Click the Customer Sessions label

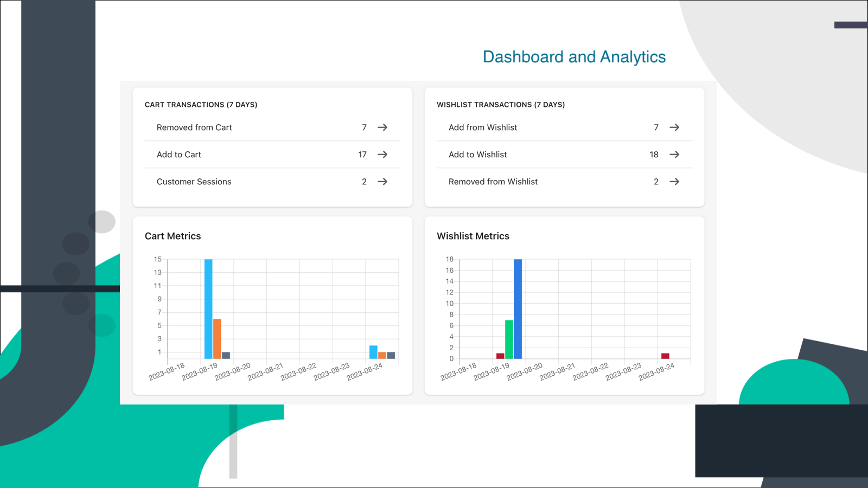tap(194, 182)
